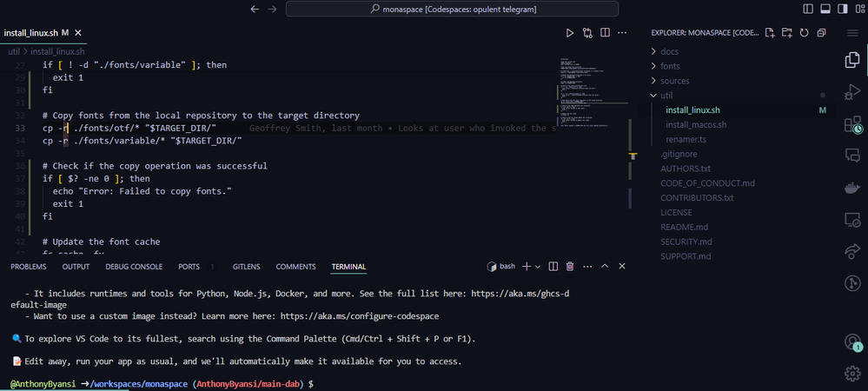Open the aka.ms/configure-codespace link
The image size is (868, 391).
pos(360,317)
